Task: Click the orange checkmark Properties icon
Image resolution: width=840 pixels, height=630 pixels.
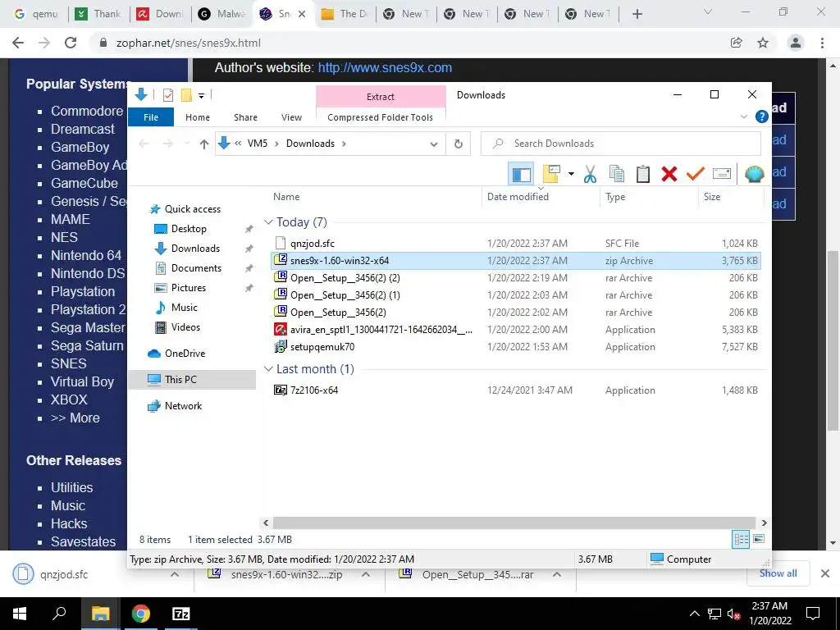Action: (695, 174)
